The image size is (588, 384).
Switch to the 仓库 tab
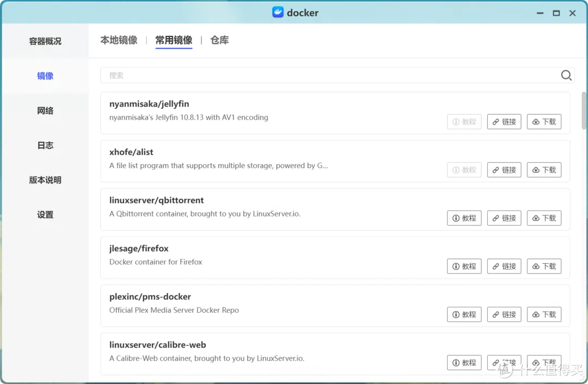(x=219, y=40)
